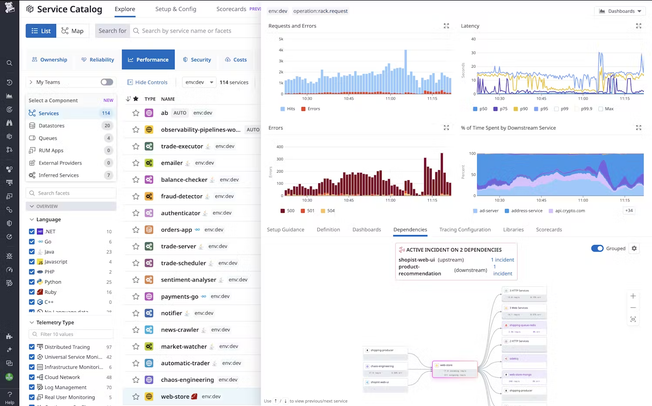
Task: Star the orders-app service
Action: (x=136, y=229)
